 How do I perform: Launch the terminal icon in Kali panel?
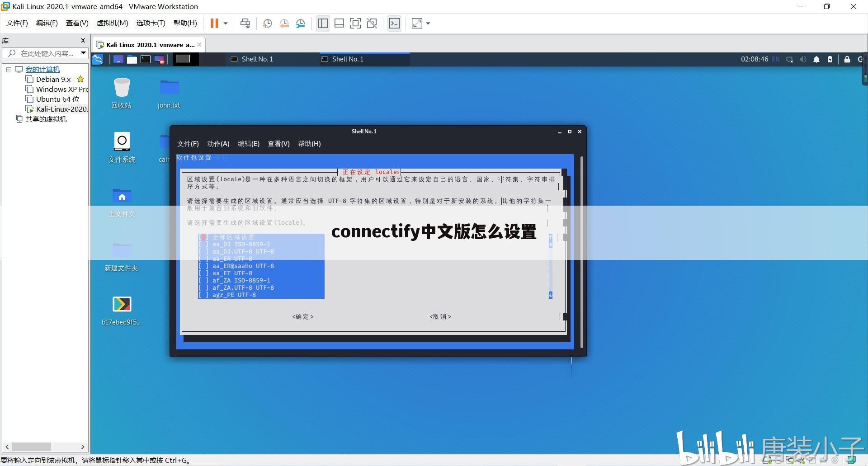point(145,59)
